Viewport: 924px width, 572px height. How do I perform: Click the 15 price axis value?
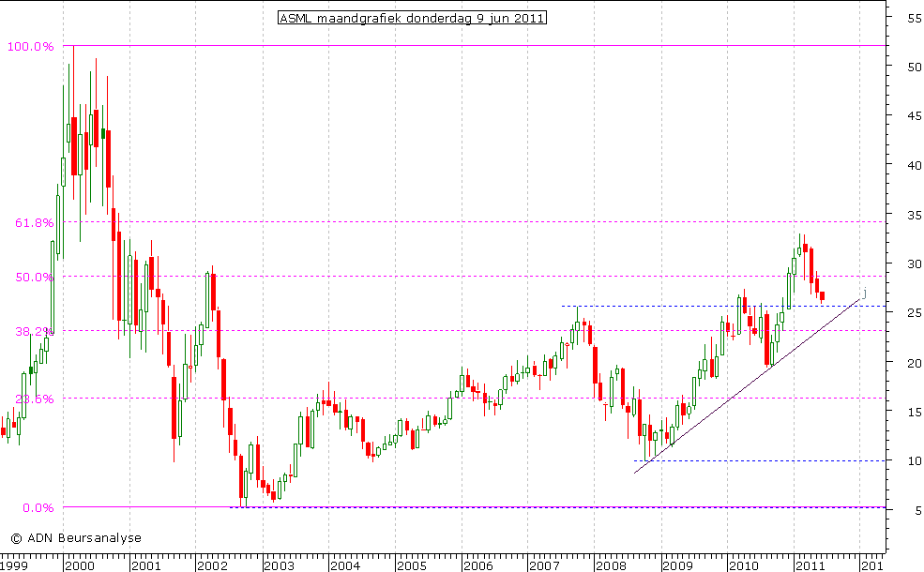(x=914, y=412)
